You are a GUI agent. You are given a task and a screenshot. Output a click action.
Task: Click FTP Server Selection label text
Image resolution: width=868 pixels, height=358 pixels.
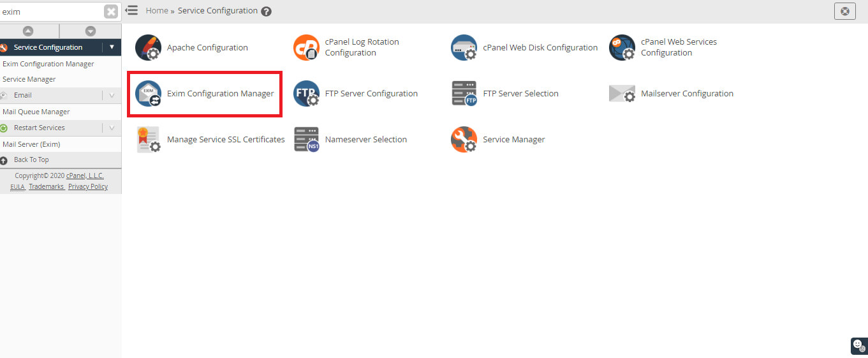520,94
